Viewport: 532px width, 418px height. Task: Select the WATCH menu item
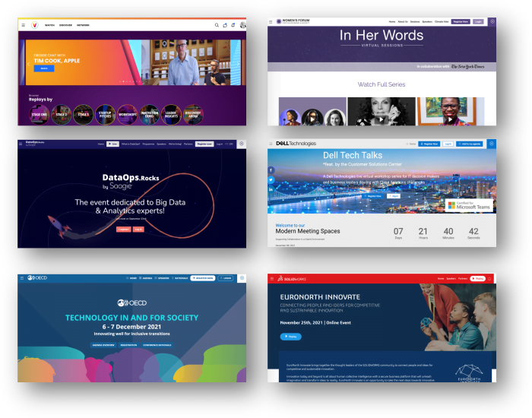click(49, 25)
